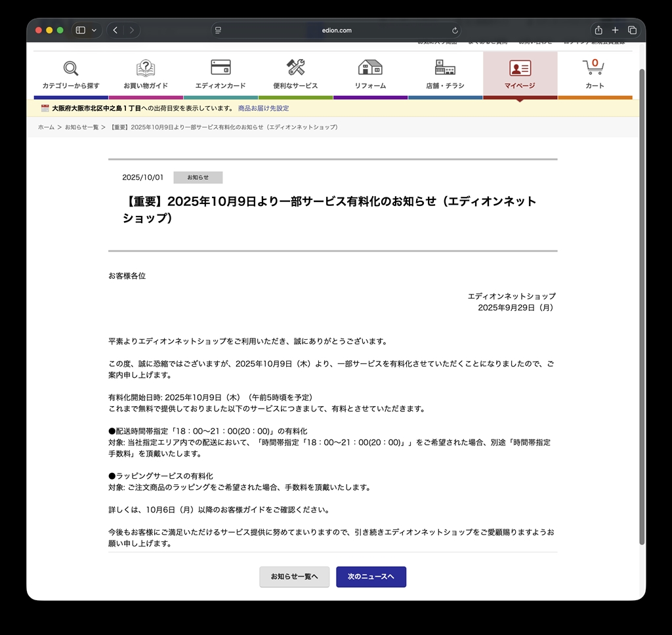This screenshot has width=672, height=635.
Task: Select お買い物ガイド menu label
Action: [146, 86]
